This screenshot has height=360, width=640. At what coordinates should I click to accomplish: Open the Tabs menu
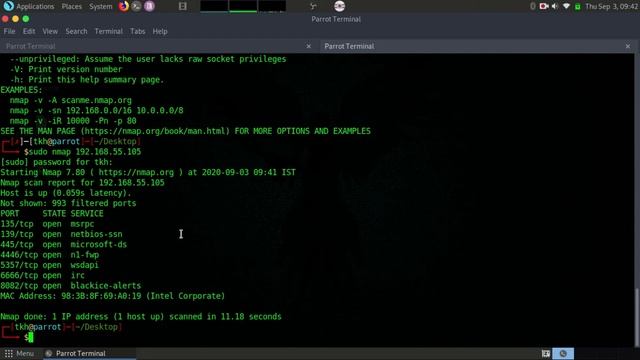pyautogui.click(x=138, y=31)
